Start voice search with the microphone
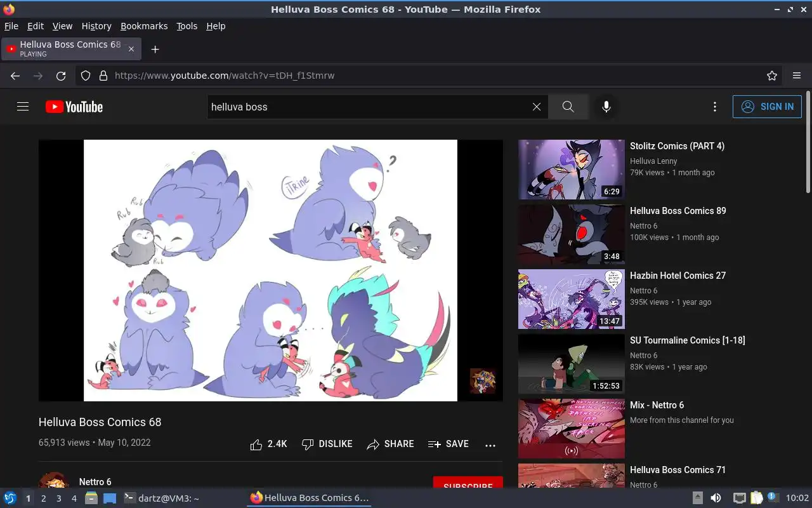The height and width of the screenshot is (508, 812). [x=606, y=107]
